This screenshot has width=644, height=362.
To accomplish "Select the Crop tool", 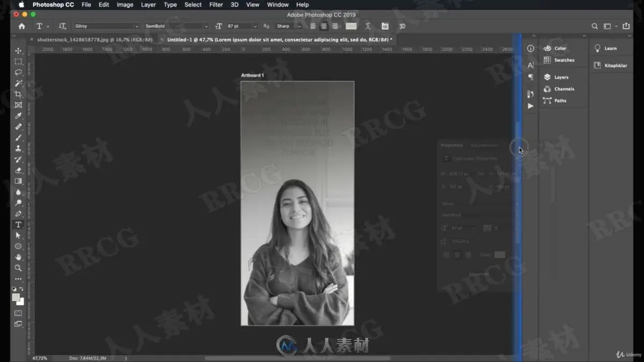I will [x=18, y=94].
